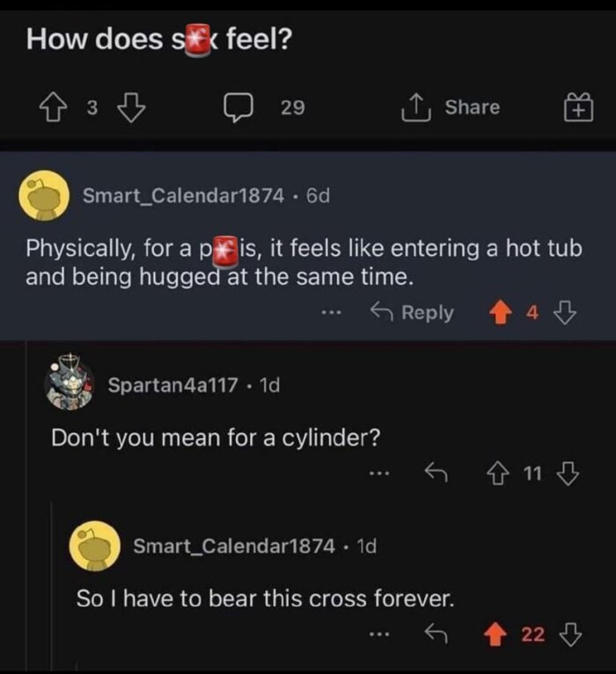Reply to the cylinder comment
616x674 pixels.
point(434,474)
